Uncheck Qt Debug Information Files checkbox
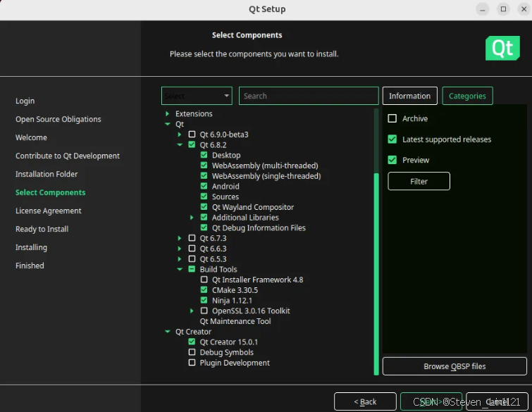The width and height of the screenshot is (532, 412). (204, 227)
